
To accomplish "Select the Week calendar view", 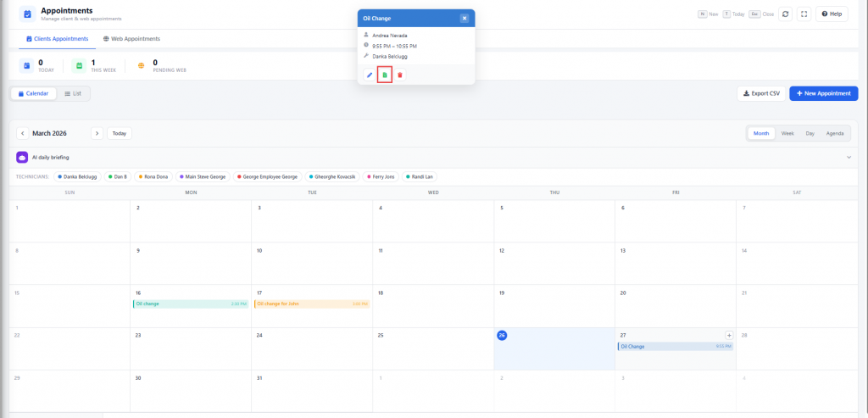I will click(x=787, y=133).
